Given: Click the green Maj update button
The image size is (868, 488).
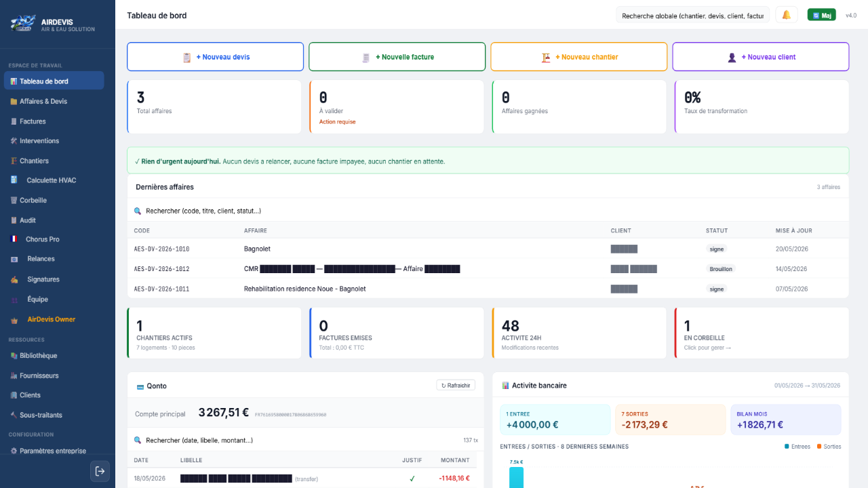Looking at the screenshot, I should (x=821, y=15).
